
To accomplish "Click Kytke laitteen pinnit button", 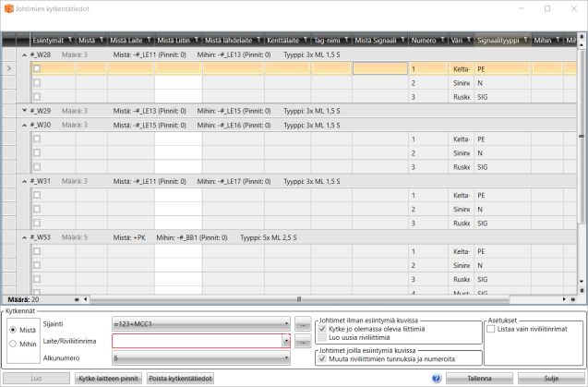I will (x=108, y=378).
